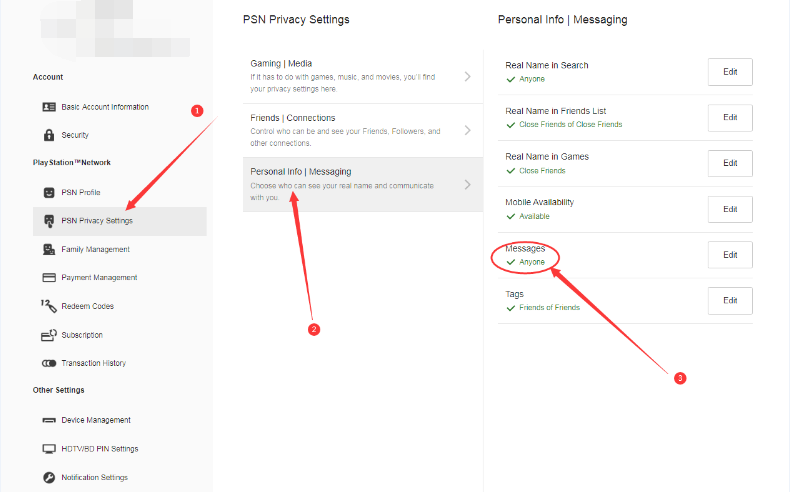Click the Redeem Codes icon
The height and width of the screenshot is (492, 790).
pos(49,306)
